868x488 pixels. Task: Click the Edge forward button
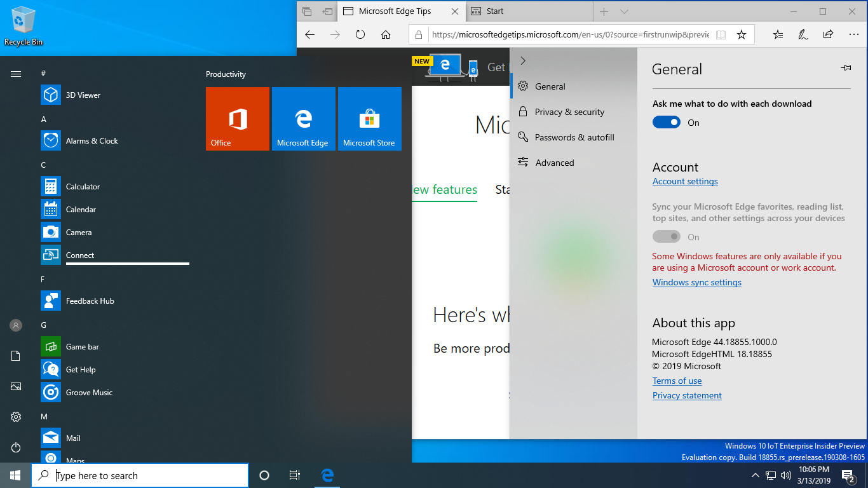[x=335, y=35]
